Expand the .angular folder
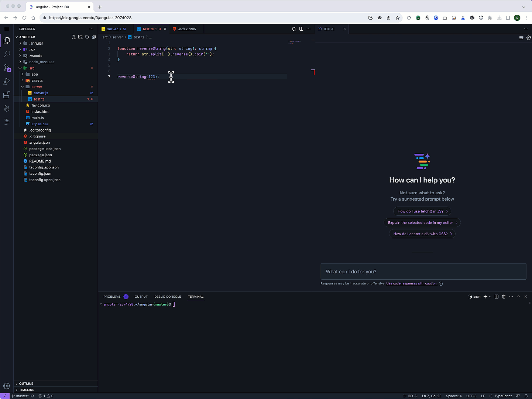This screenshot has height=399, width=532. (x=36, y=43)
